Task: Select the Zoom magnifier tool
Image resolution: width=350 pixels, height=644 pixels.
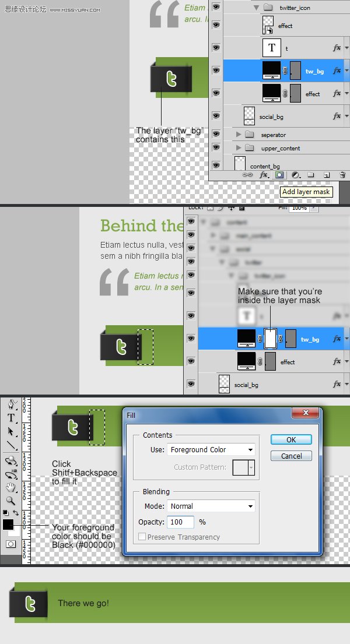Action: pos(11,501)
